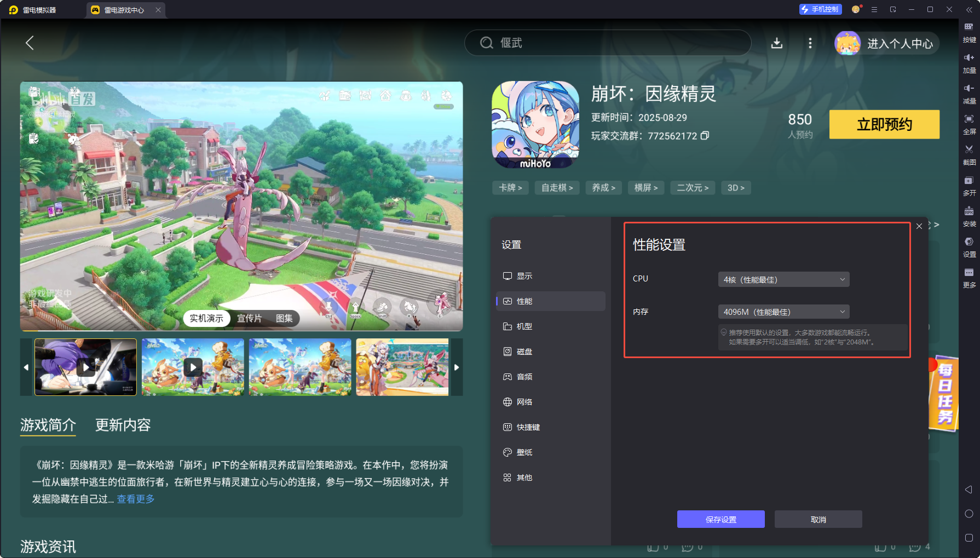The width and height of the screenshot is (980, 558).
Task: Select the 壁纸 wallpaper settings tab
Action: [551, 452]
